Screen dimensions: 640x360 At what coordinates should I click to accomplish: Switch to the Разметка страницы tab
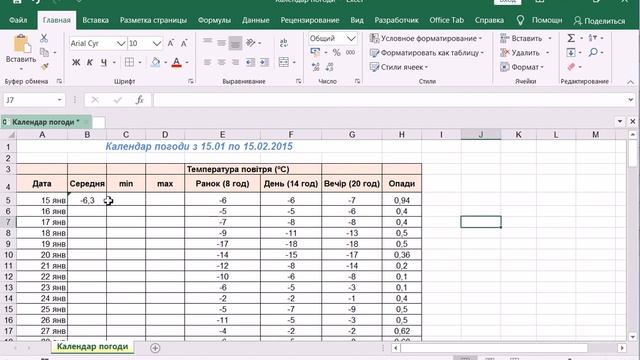(x=153, y=20)
